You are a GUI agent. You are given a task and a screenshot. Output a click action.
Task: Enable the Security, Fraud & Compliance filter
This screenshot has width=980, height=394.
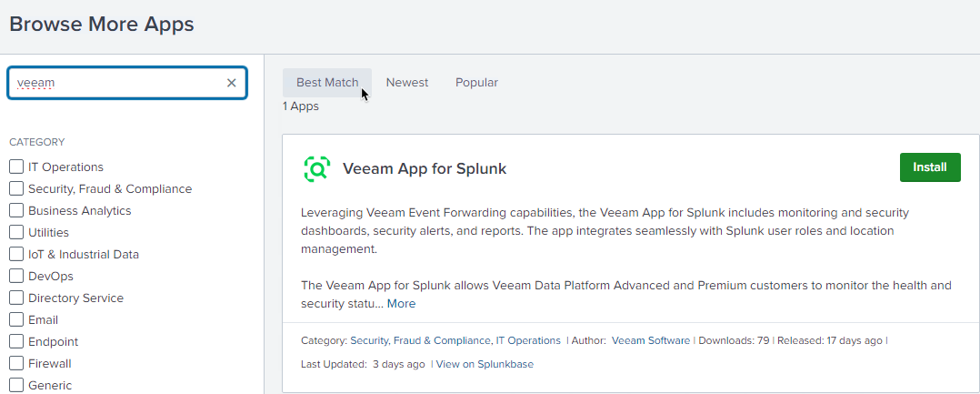pos(16,188)
